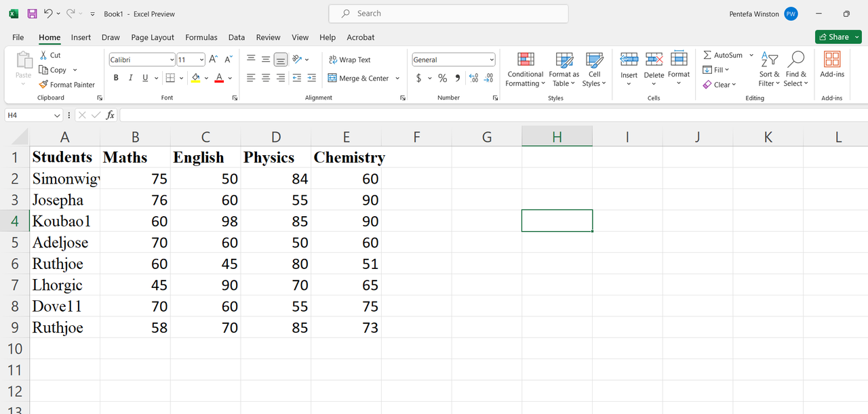Toggle Wrap Text on

click(x=350, y=60)
